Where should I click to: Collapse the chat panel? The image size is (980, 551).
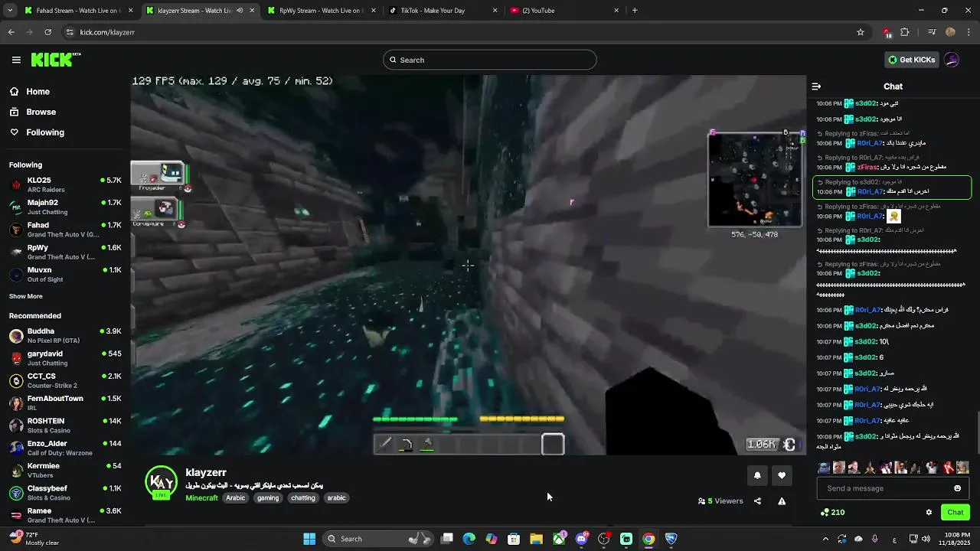point(816,86)
